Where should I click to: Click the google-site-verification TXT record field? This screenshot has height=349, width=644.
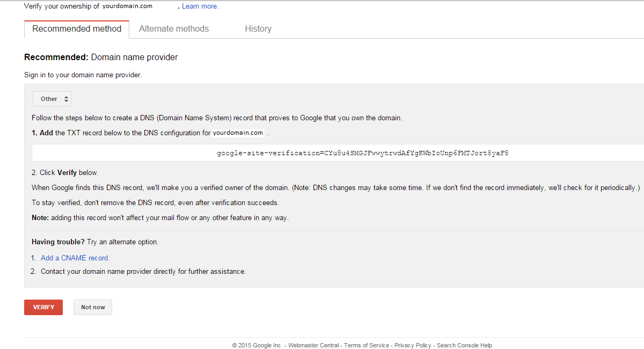(362, 153)
